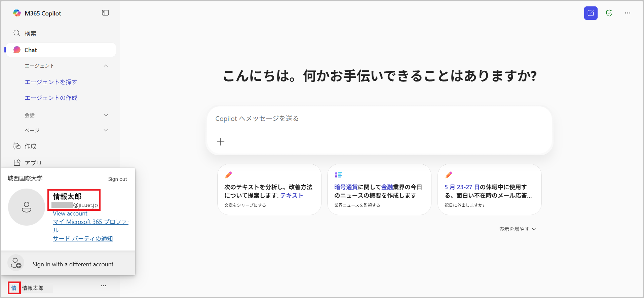The image size is (644, 298).
Task: Focus the Copilot へメッセージを送る input field
Action: 379,119
